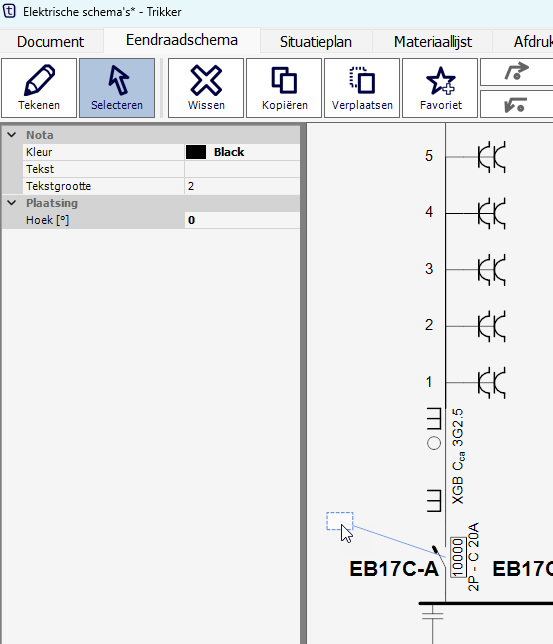Viewport: 553px width, 644px height.
Task: Click circuit number 5 label
Action: (x=429, y=156)
